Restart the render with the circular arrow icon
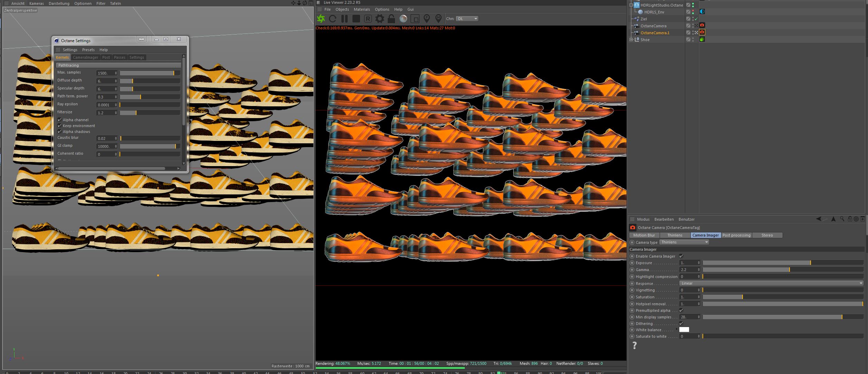This screenshot has width=868, height=374. point(333,19)
